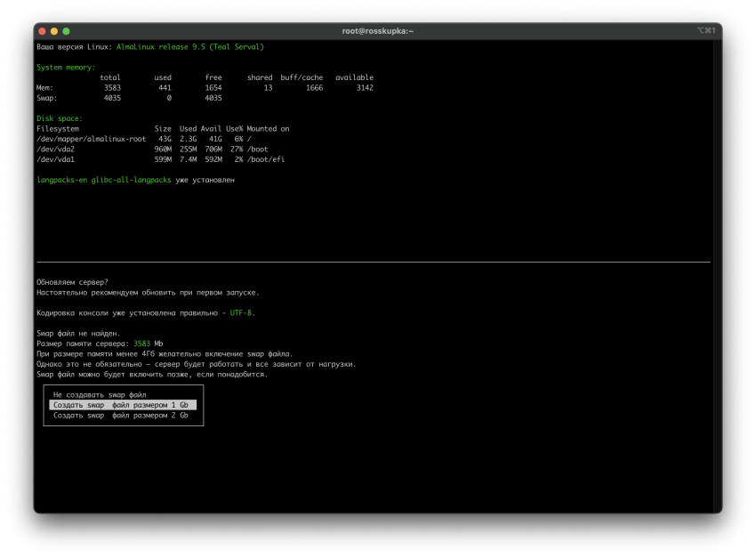Select 'Не создавать swap файл' option
This screenshot has height=558, width=756.
pos(100,394)
